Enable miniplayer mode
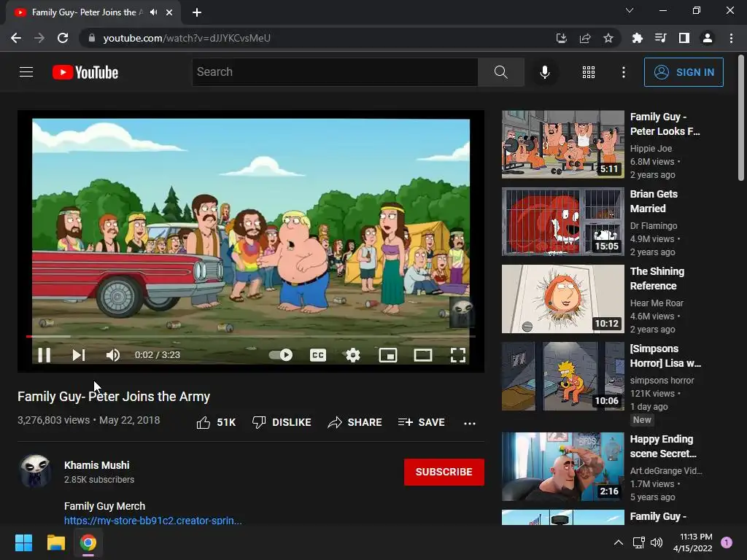 (x=388, y=355)
